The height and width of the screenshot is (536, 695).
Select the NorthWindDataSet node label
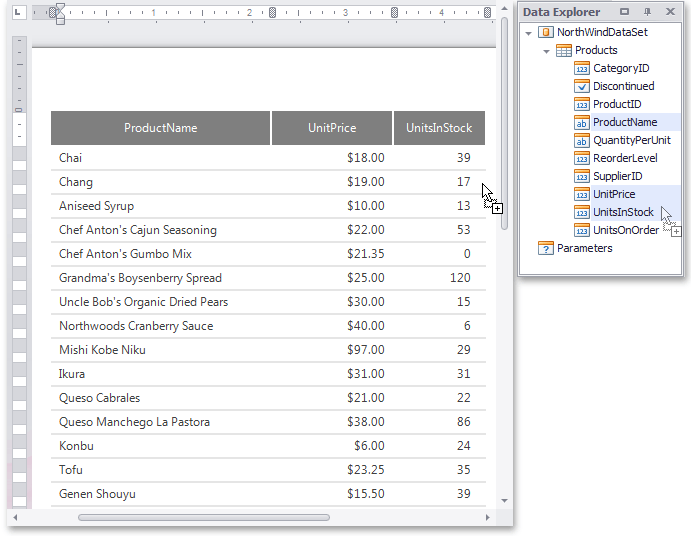click(602, 32)
